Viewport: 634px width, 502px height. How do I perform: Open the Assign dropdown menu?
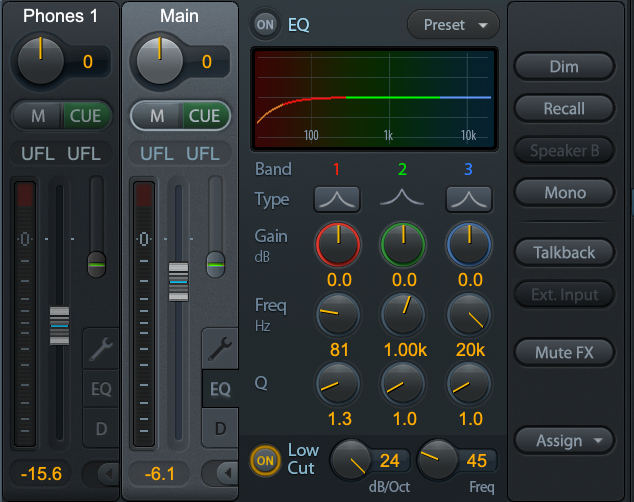[565, 440]
